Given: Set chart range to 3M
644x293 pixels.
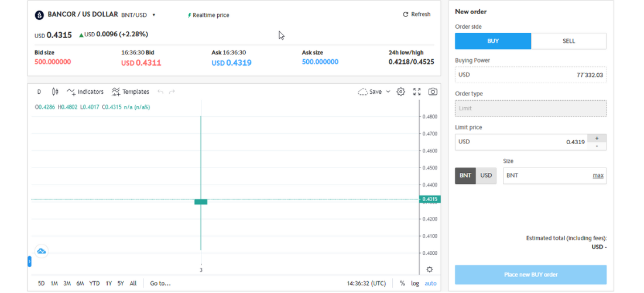Looking at the screenshot, I should click(x=67, y=284).
